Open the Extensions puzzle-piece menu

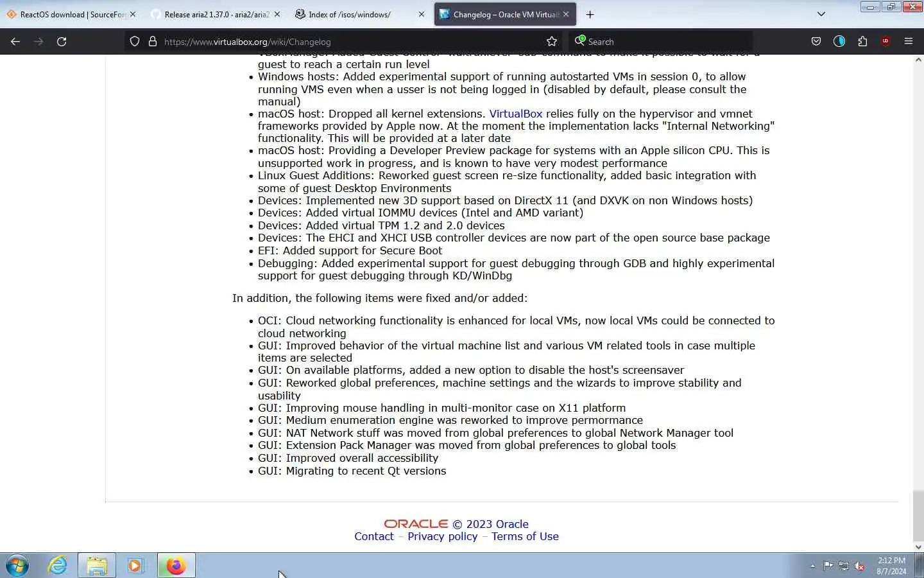[x=862, y=41]
